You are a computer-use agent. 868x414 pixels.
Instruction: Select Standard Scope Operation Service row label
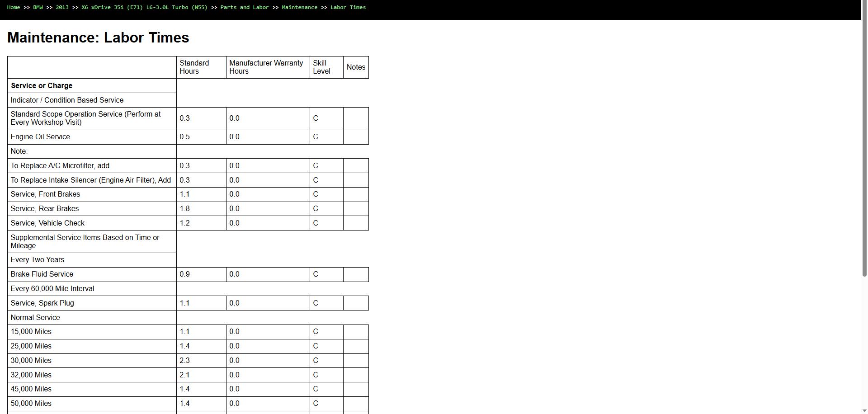(x=85, y=118)
